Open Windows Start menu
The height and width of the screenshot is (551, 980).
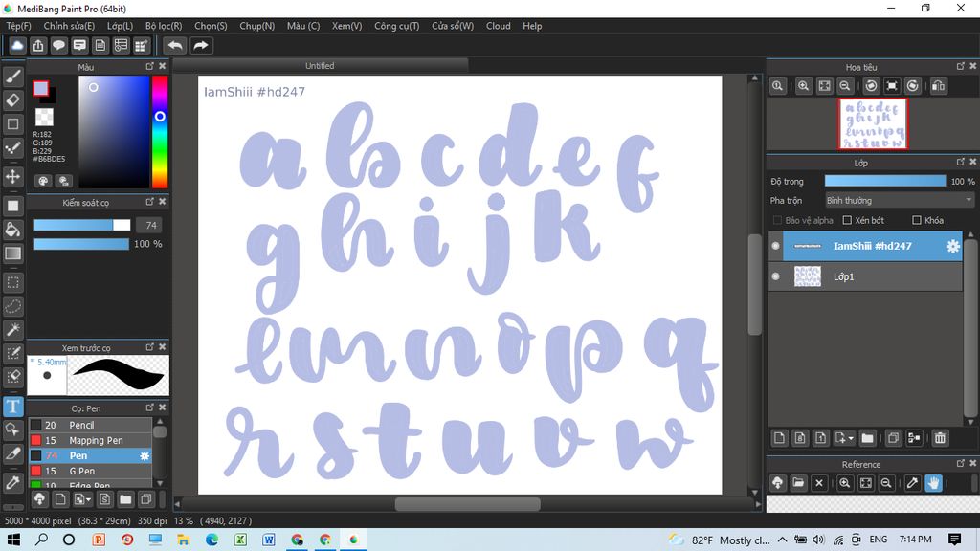[13, 540]
